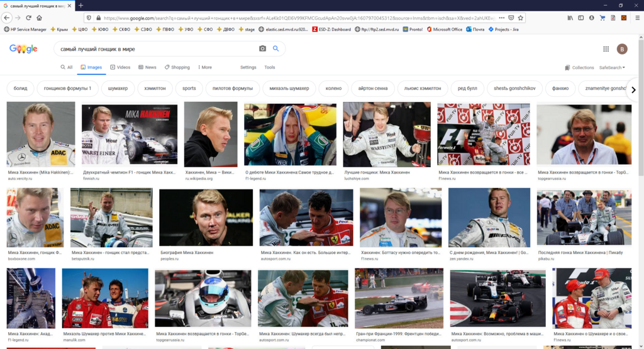The image size is (644, 349).
Task: Open the search Tools options
Action: click(269, 67)
